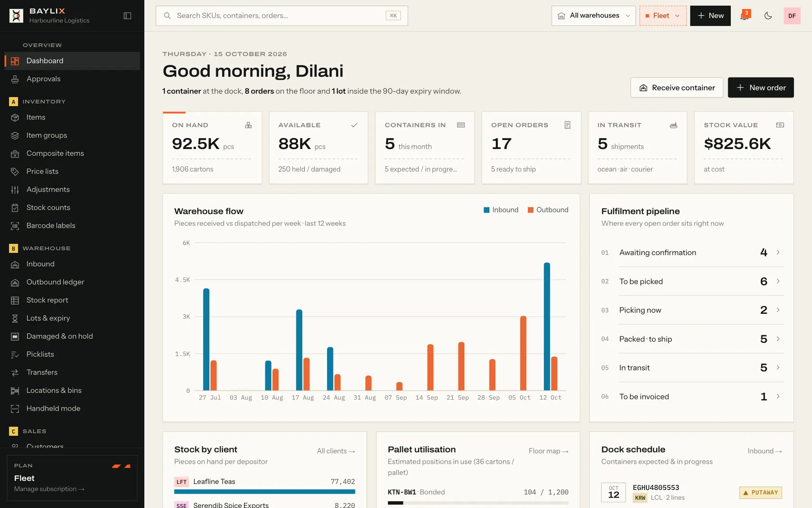Expand the To be picked chevron

(778, 281)
